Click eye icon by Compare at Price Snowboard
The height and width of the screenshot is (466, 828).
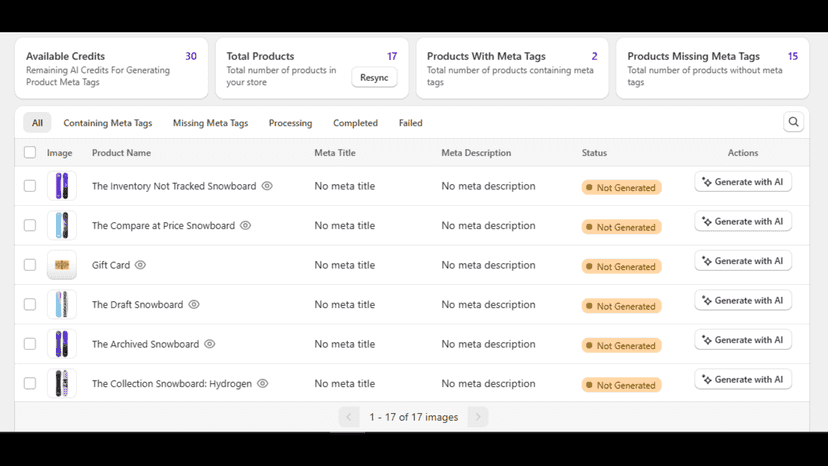point(246,226)
